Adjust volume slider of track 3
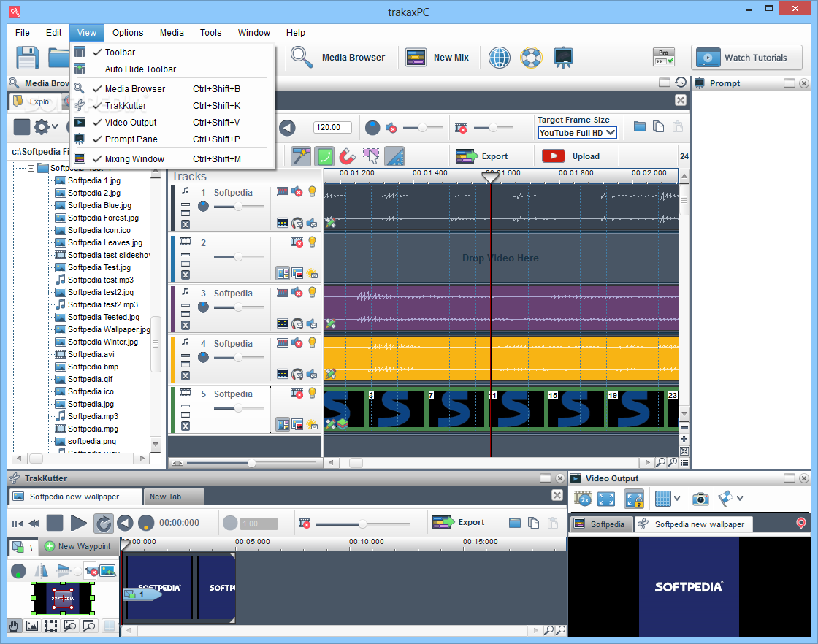The image size is (818, 644). 238,307
